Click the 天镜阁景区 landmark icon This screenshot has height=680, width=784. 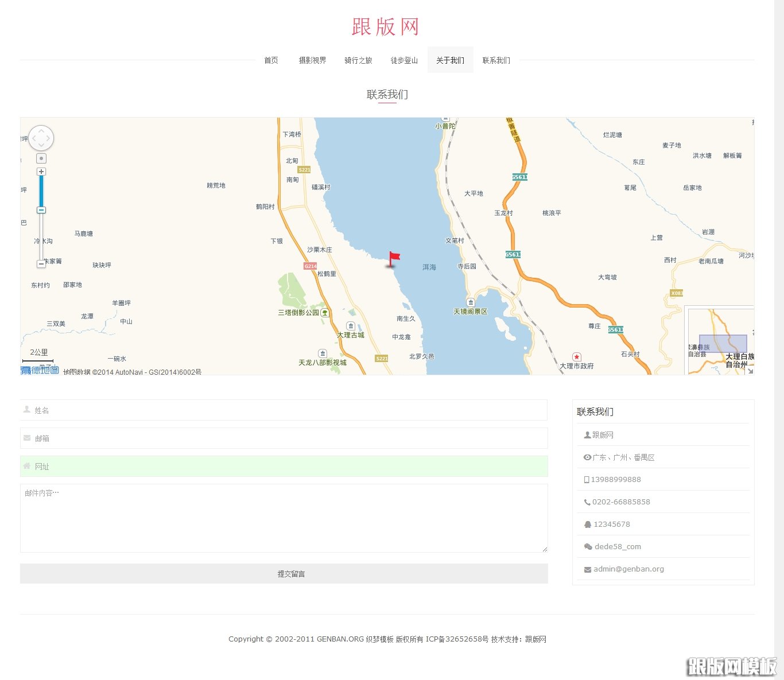point(471,302)
